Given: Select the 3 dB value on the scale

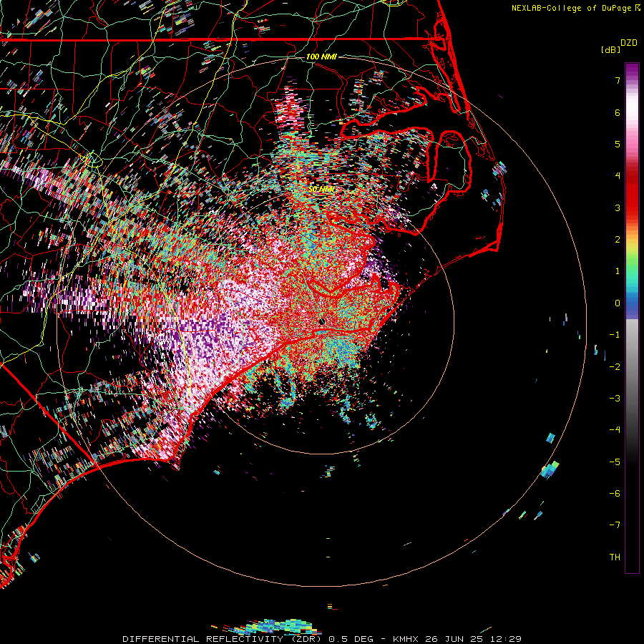Looking at the screenshot, I should pyautogui.click(x=618, y=208).
